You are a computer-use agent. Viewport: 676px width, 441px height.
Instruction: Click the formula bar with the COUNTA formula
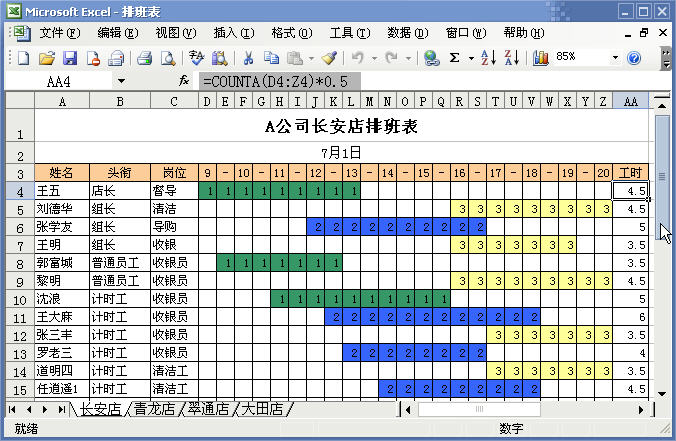click(x=433, y=81)
